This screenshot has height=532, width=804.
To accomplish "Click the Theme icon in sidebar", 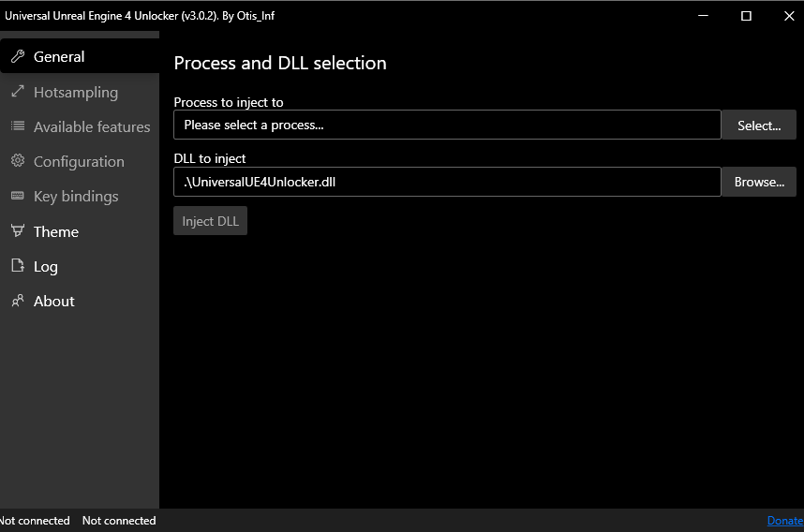I will tap(18, 231).
